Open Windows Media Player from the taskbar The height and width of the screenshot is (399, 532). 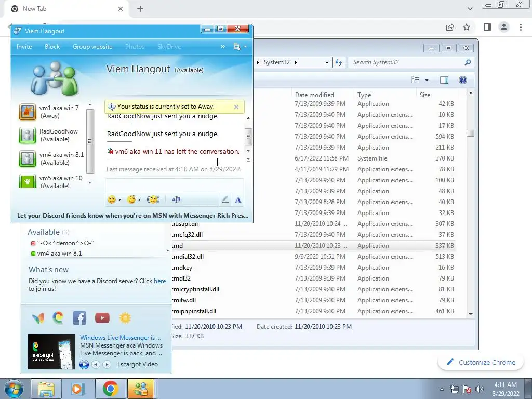(x=77, y=389)
